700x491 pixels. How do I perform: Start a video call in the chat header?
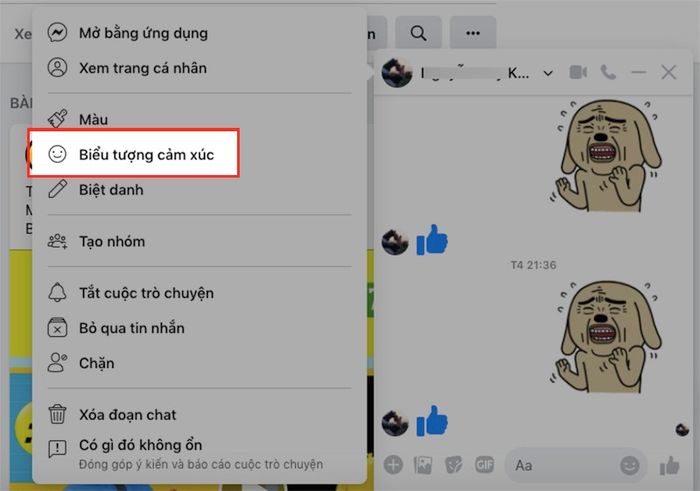578,72
